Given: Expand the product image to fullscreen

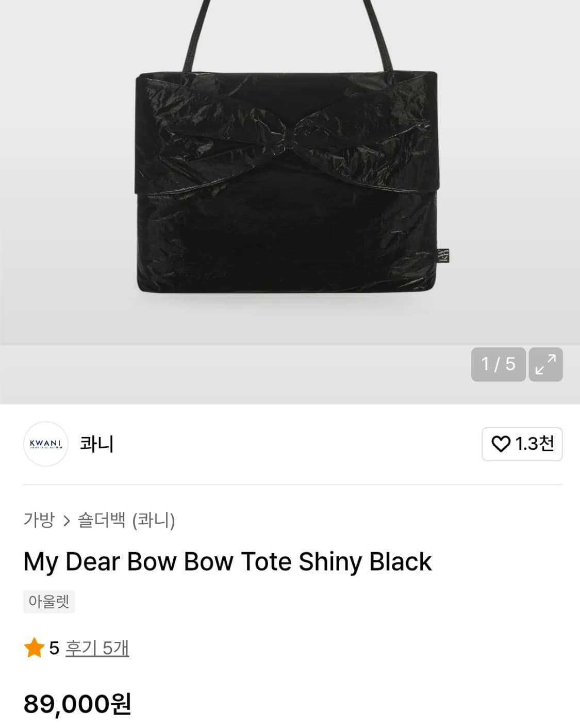Looking at the screenshot, I should [x=545, y=364].
